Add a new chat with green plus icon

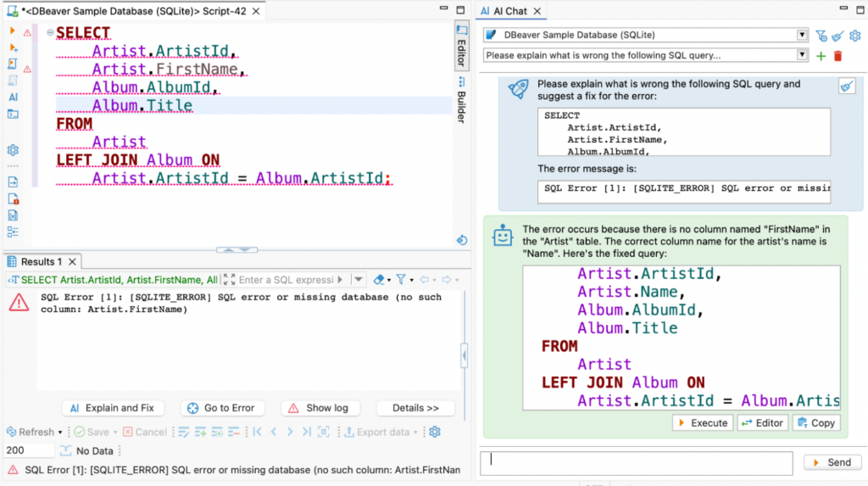(x=821, y=56)
